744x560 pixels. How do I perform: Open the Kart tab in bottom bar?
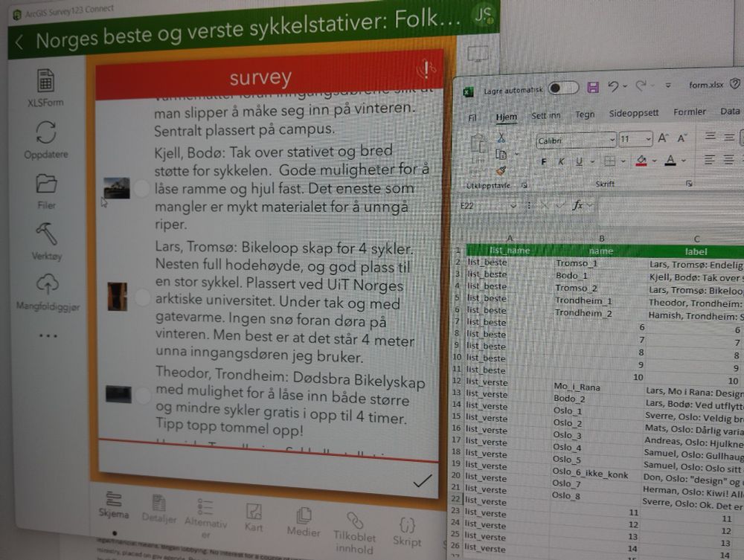pos(254,518)
